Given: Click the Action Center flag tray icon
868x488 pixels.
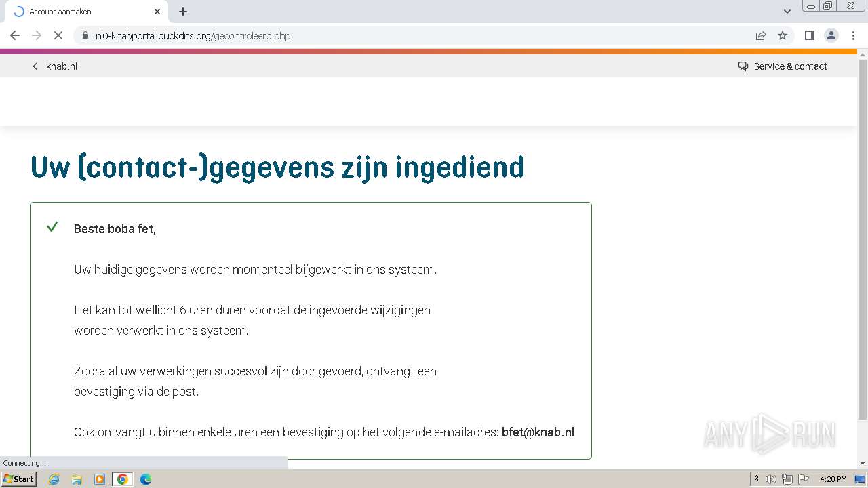Looking at the screenshot, I should [x=804, y=479].
